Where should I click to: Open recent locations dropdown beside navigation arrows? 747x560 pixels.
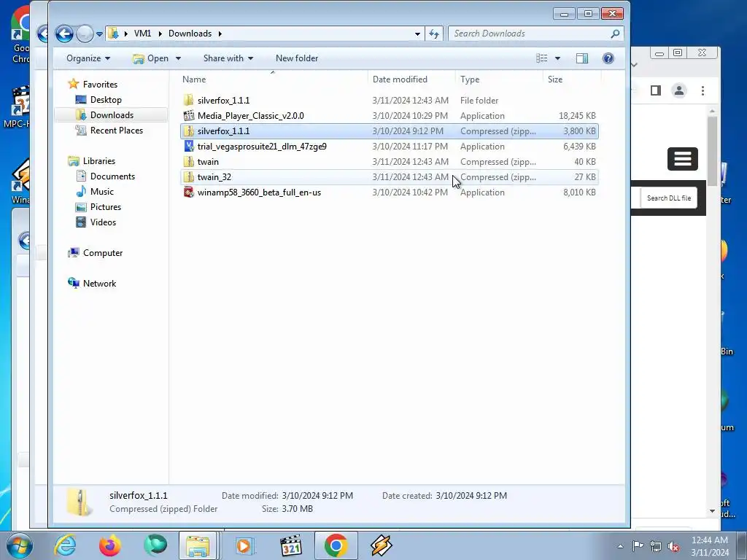pos(99,34)
